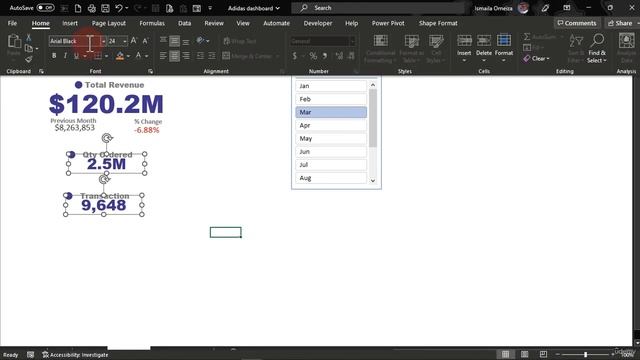The width and height of the screenshot is (640, 360).
Task: Click the Save icon in quick access toolbar
Action: click(x=105, y=8)
